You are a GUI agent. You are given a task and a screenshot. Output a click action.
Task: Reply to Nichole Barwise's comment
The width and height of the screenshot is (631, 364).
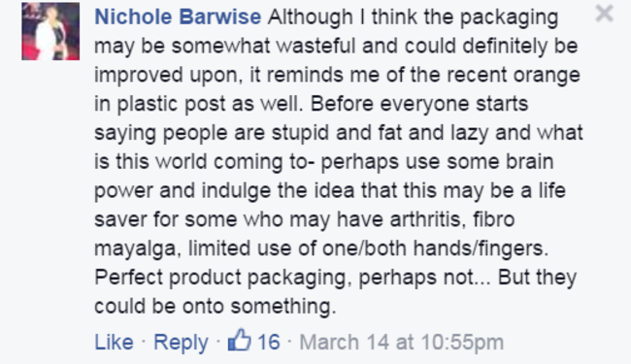pos(182,343)
